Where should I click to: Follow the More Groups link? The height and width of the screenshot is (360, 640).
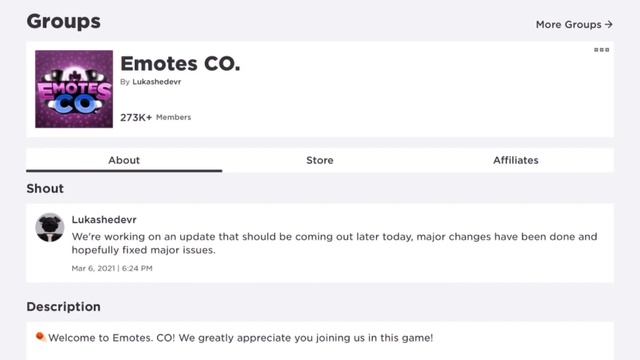pyautogui.click(x=574, y=24)
